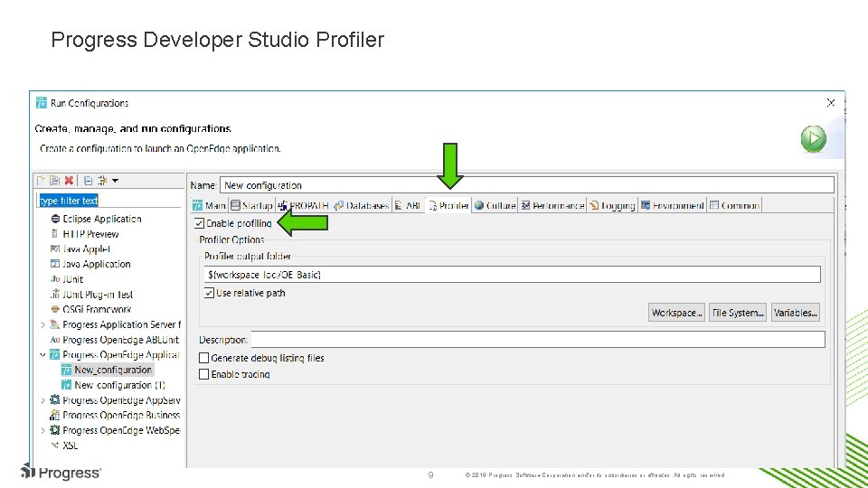
Task: Open the Culture tab
Action: pos(495,205)
